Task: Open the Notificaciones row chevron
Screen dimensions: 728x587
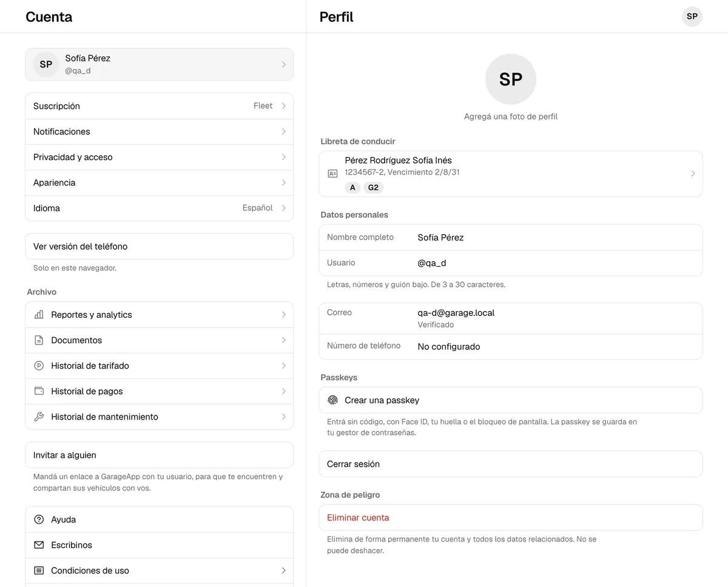Action: coord(283,132)
